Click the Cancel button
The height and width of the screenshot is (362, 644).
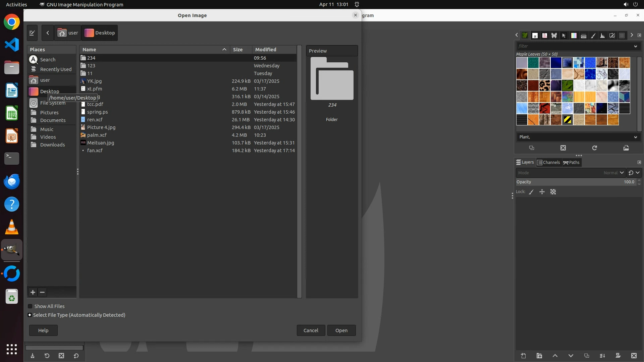(x=311, y=330)
